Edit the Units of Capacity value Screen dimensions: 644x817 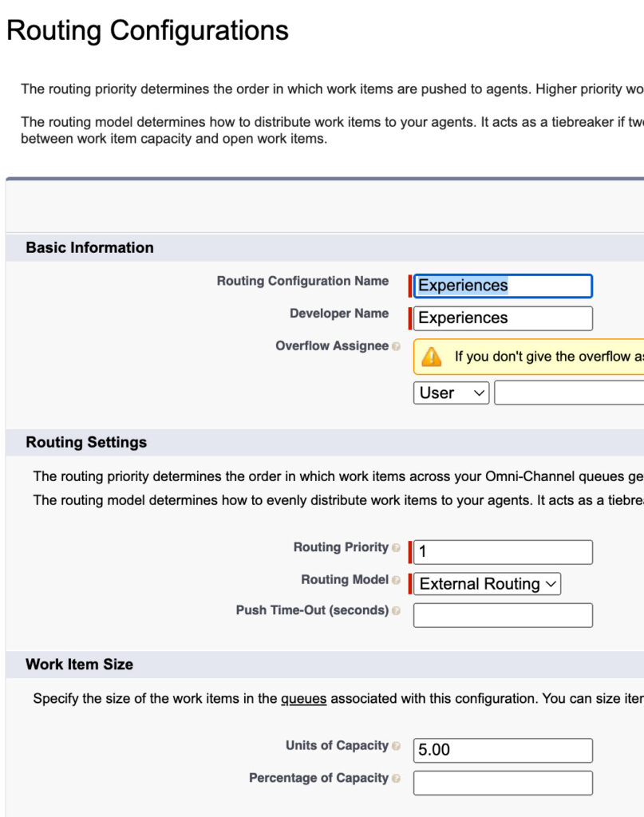[503, 750]
